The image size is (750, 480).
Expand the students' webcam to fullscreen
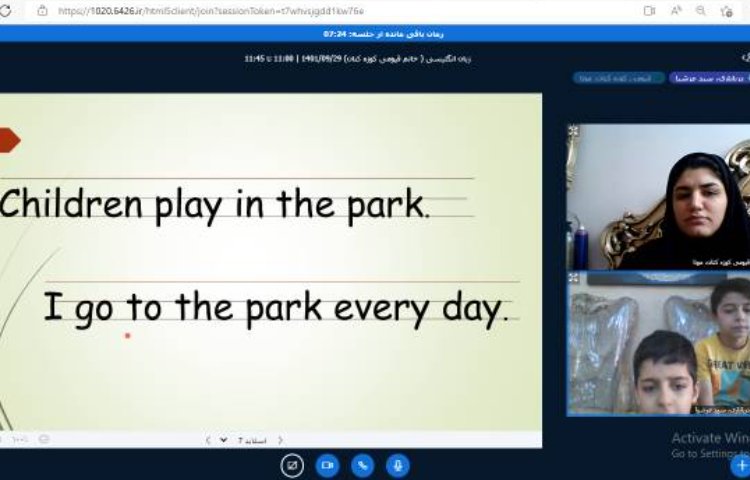click(x=573, y=277)
